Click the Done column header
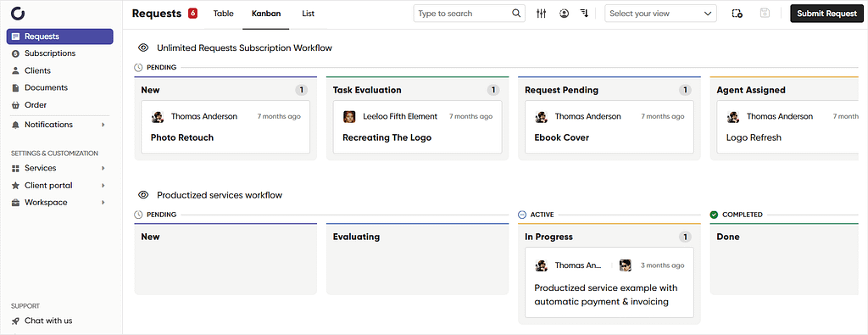 tap(728, 237)
